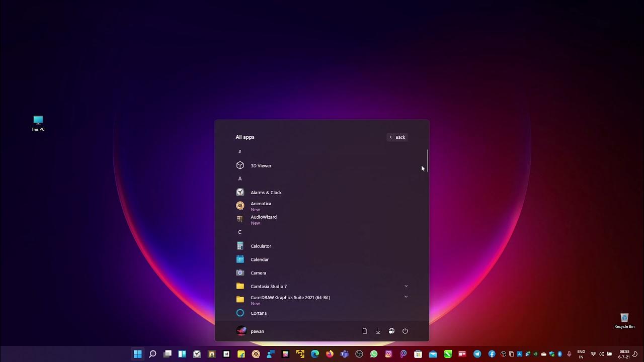Screen dimensions: 644x362
Task: Launch the Calculator app
Action: [x=322, y=246]
